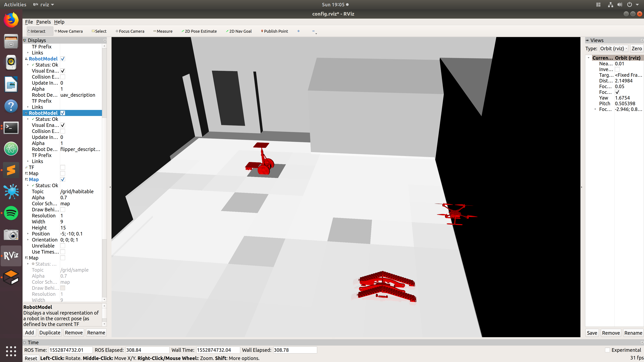Select the Move Camera tool
The height and width of the screenshot is (362, 644).
click(68, 31)
